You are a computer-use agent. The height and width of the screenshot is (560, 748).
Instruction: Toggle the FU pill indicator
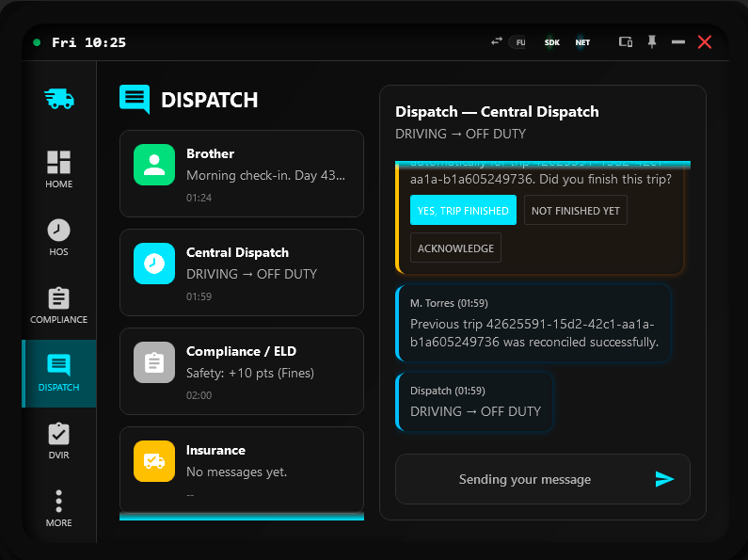tap(518, 42)
